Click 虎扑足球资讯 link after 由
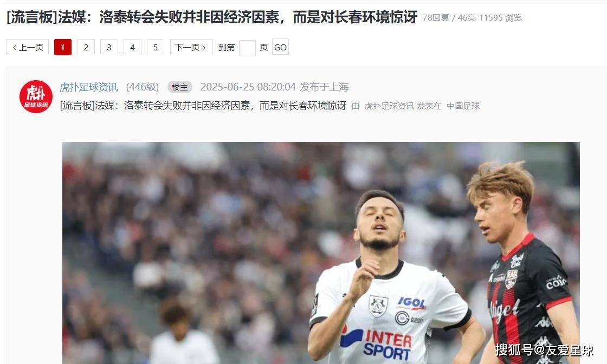Screen dimensions: 607x364 389,106
